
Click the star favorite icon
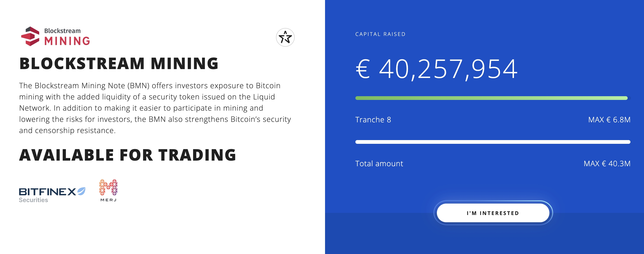coord(285,38)
